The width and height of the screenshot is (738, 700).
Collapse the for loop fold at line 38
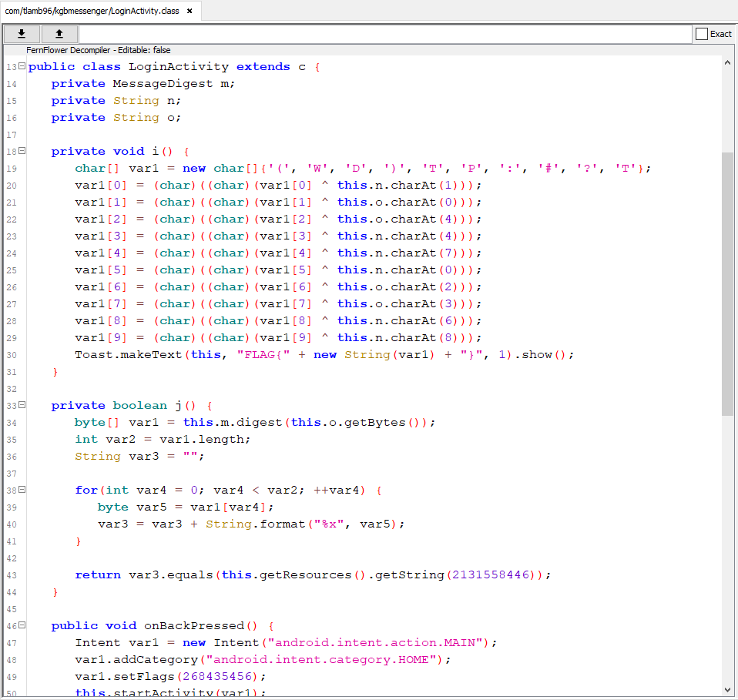click(22, 490)
